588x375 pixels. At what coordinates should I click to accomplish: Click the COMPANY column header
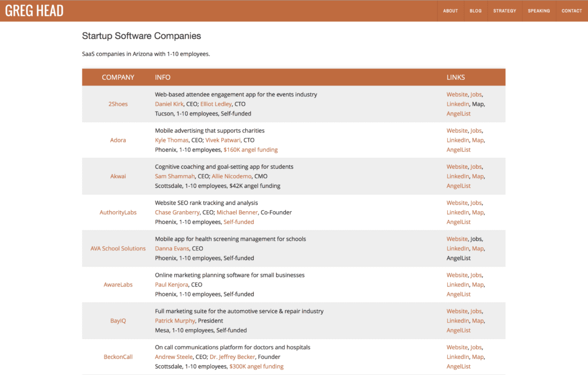pos(118,78)
